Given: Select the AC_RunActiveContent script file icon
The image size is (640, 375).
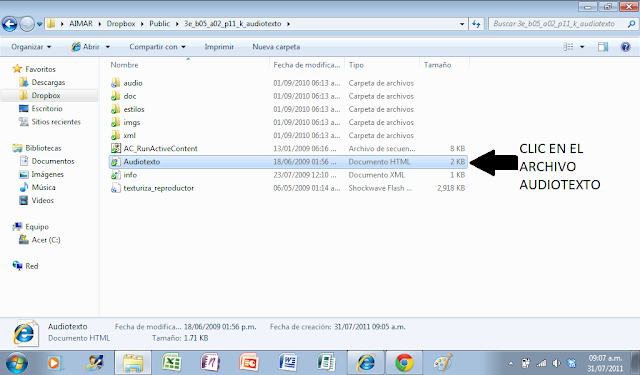Looking at the screenshot, I should click(x=116, y=148).
